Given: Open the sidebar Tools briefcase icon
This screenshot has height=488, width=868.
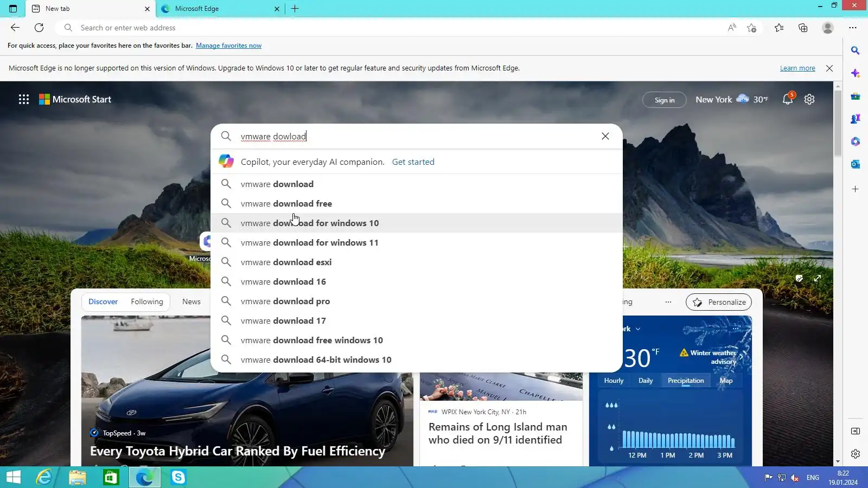Looking at the screenshot, I should (x=856, y=96).
